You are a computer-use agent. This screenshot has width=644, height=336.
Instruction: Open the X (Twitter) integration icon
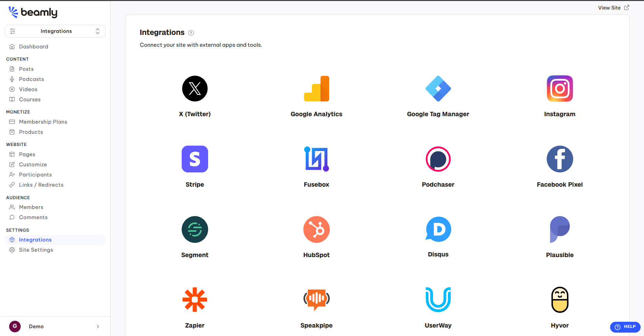coord(195,88)
